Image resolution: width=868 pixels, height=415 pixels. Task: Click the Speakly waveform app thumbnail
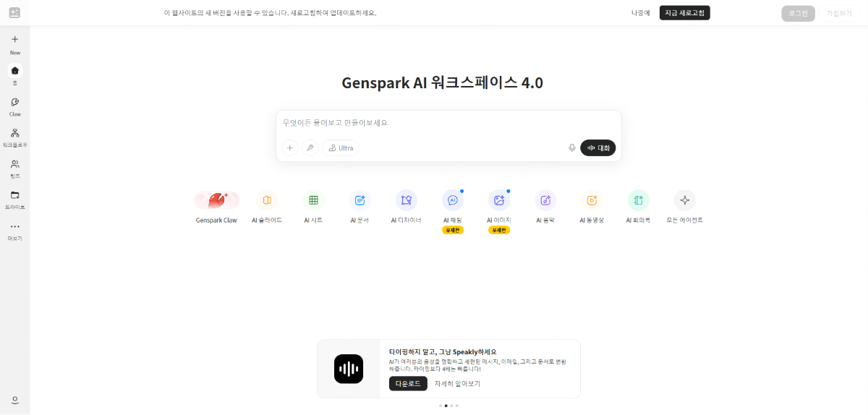tap(349, 369)
